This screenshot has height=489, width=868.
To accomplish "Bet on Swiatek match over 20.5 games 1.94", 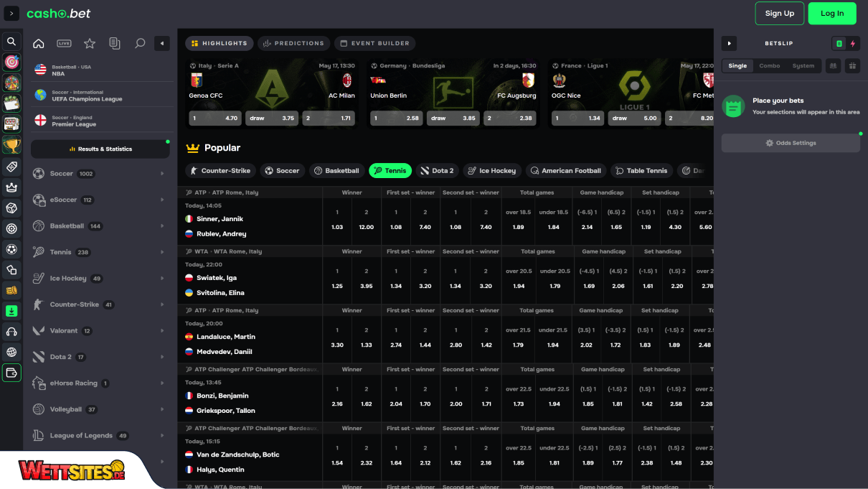I will tap(519, 279).
